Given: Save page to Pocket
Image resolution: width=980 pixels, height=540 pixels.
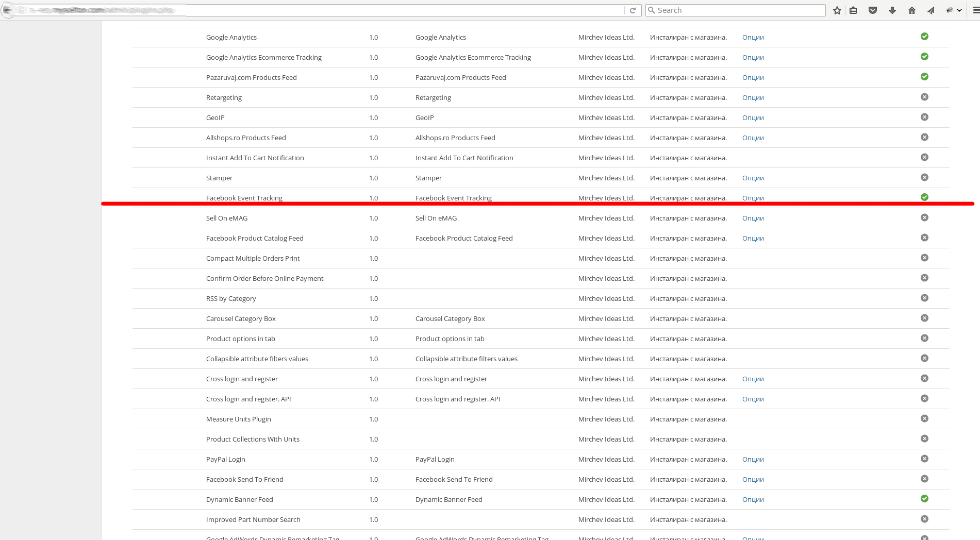Looking at the screenshot, I should pos(873,10).
